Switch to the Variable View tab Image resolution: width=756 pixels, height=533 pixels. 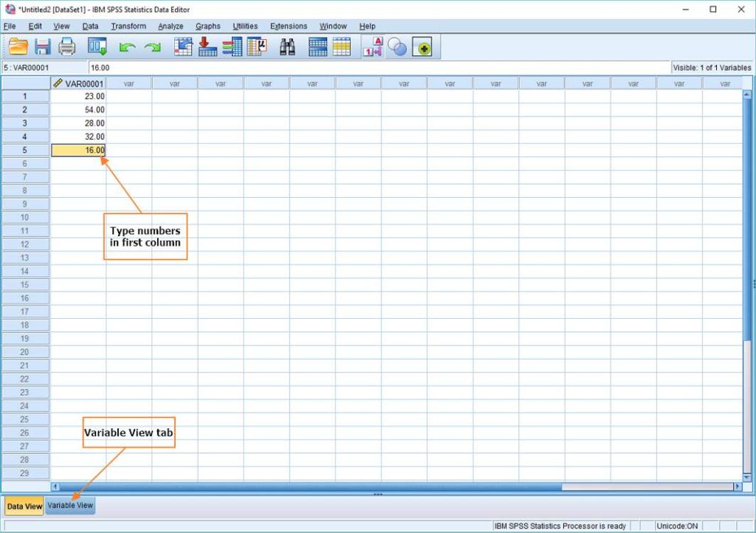coord(70,506)
